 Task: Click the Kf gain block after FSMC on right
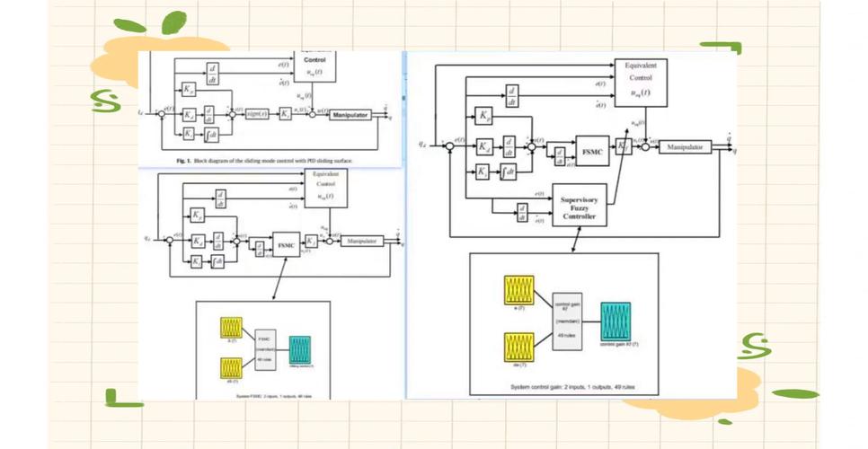coord(623,148)
